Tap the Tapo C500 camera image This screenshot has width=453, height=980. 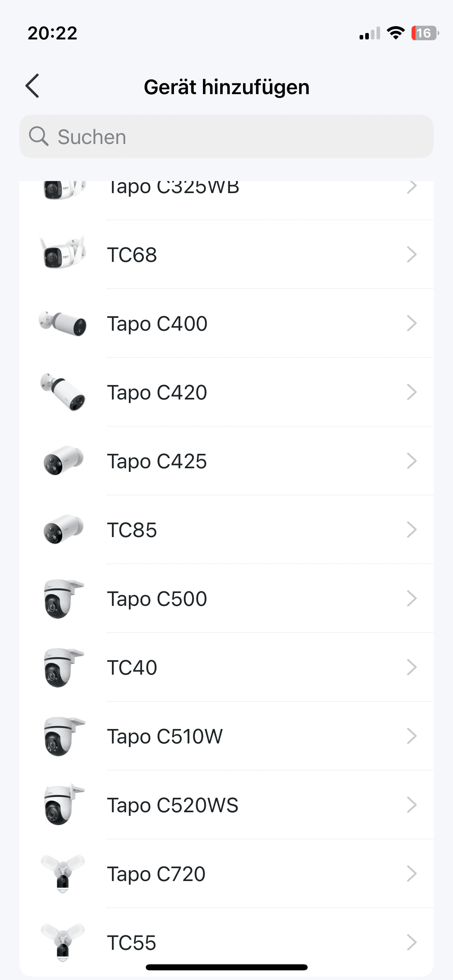coord(63,599)
